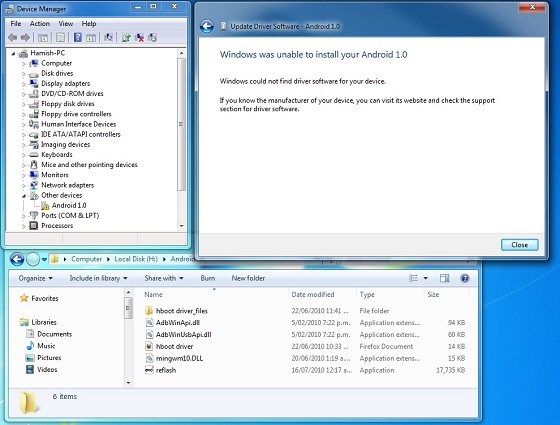Image resolution: width=560 pixels, height=425 pixels.
Task: Click Disable device down-arrow toolbar icon
Action: [152, 37]
